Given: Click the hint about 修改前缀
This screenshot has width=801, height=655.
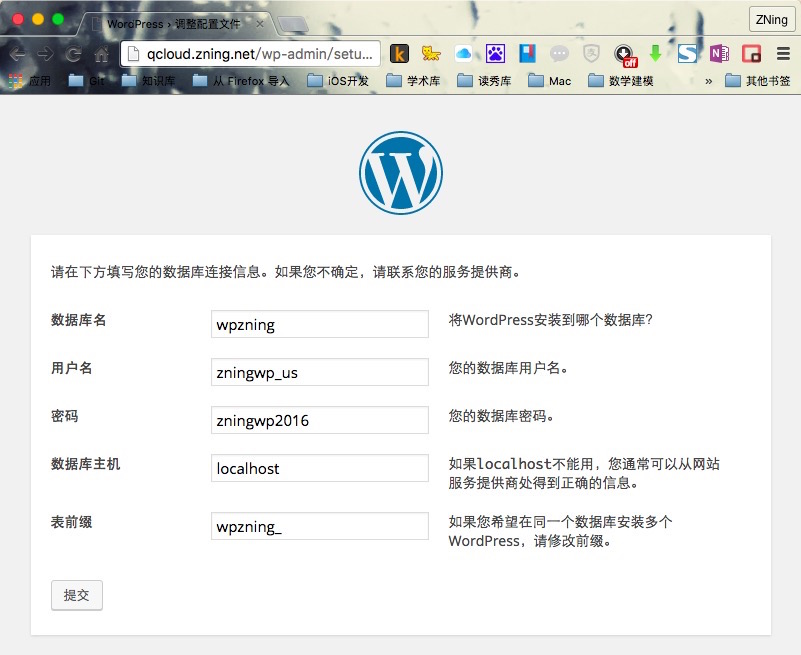Looking at the screenshot, I should [x=560, y=531].
